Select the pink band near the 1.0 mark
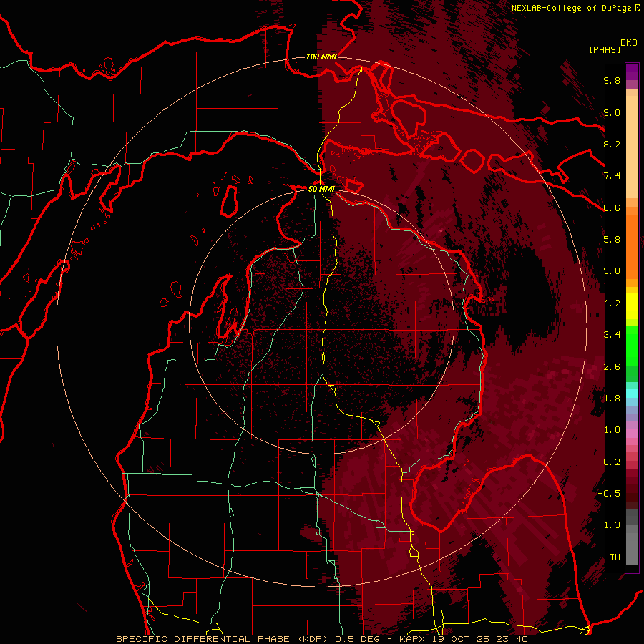This screenshot has height=644, width=644. (x=632, y=434)
